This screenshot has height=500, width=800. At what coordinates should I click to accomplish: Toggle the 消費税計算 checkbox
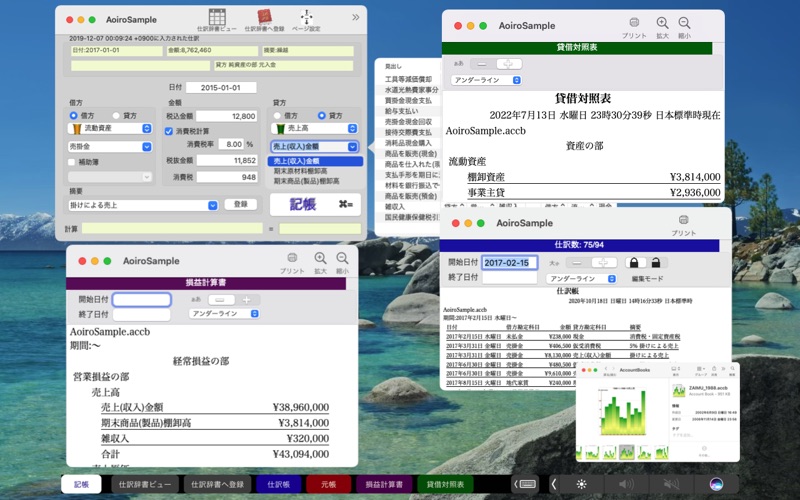pyautogui.click(x=169, y=131)
